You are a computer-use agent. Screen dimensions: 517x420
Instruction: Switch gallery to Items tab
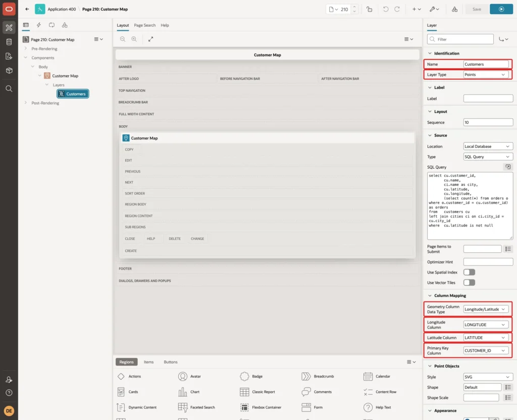pyautogui.click(x=149, y=362)
